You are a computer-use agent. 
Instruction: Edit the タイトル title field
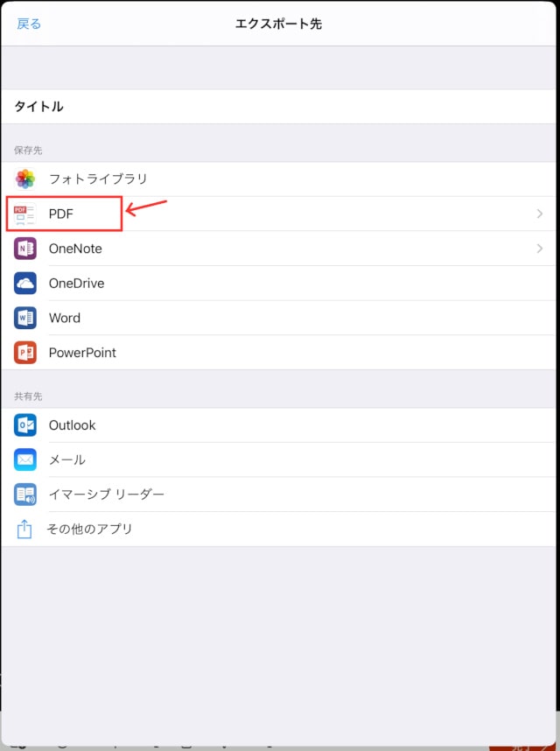click(x=278, y=106)
